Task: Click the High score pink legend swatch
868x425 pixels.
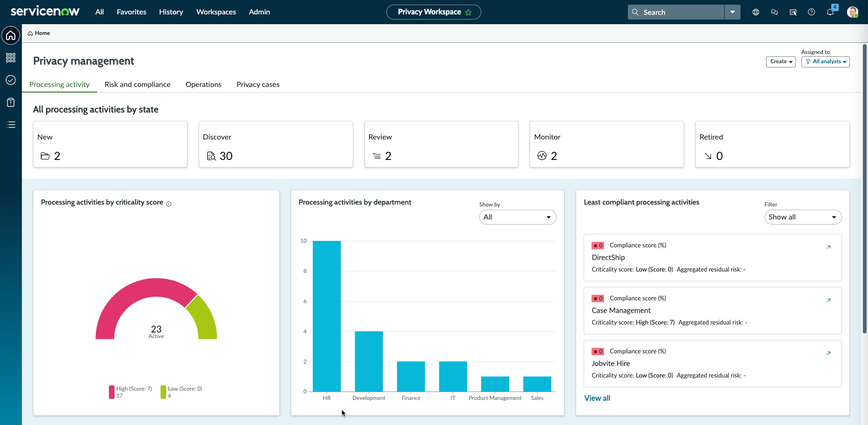Action: click(x=112, y=392)
